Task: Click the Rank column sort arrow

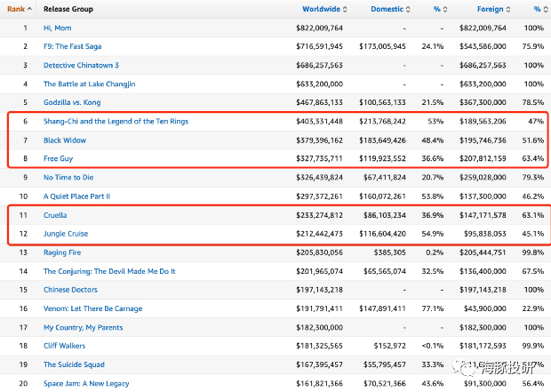Action: [29, 9]
